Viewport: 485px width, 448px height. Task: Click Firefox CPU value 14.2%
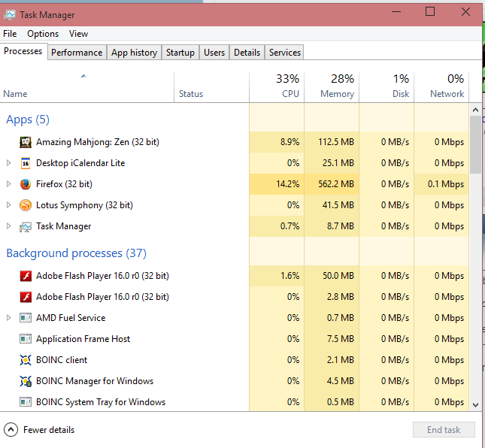(288, 184)
